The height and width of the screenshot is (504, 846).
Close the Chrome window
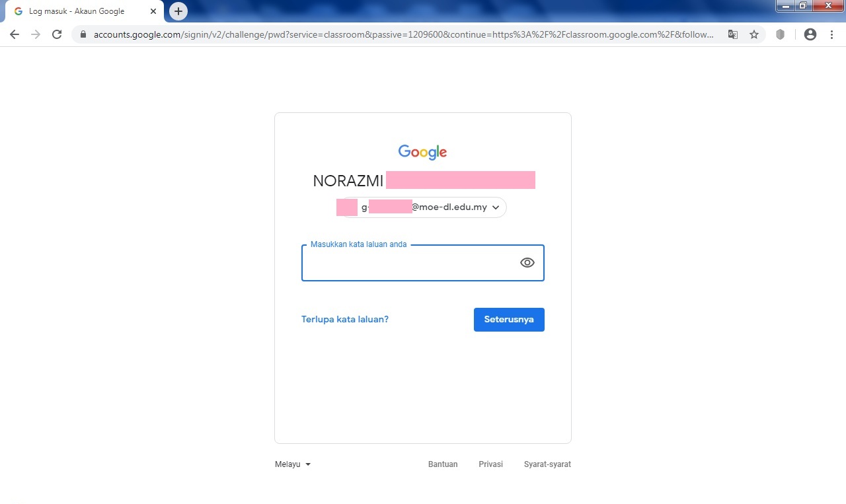827,5
